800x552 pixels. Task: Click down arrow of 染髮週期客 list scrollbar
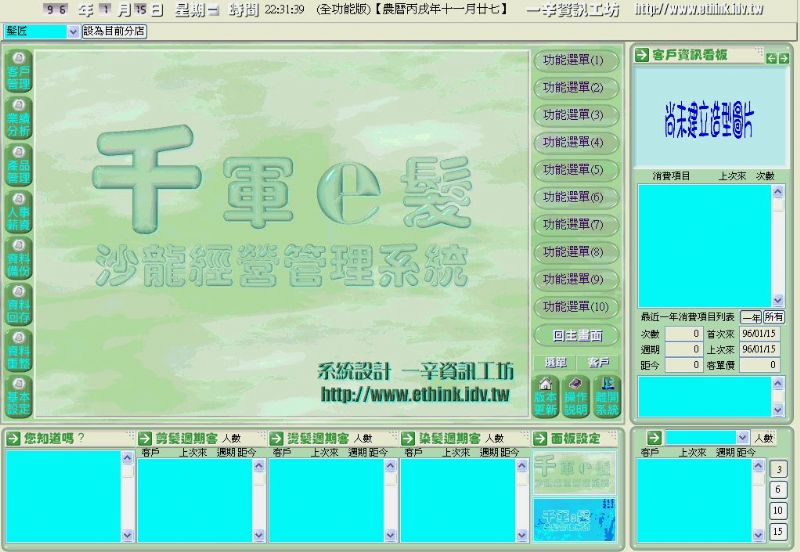(x=522, y=535)
